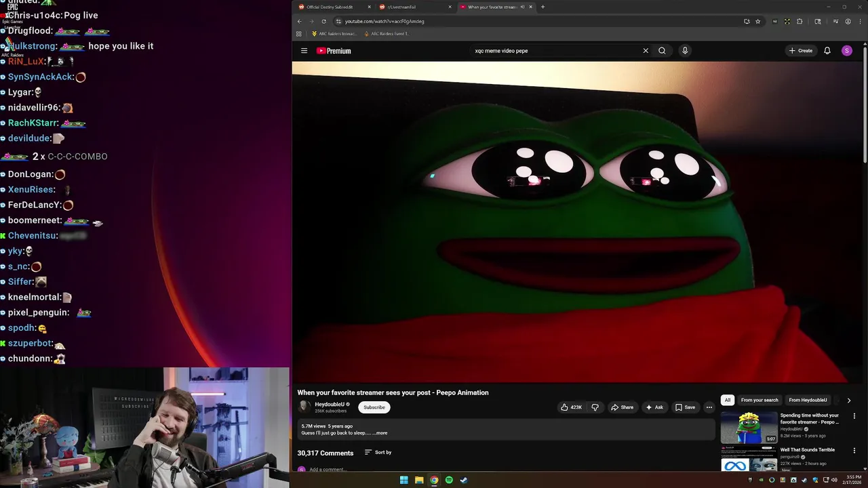Open the Windows Start menu
This screenshot has height=488, width=868.
403,480
